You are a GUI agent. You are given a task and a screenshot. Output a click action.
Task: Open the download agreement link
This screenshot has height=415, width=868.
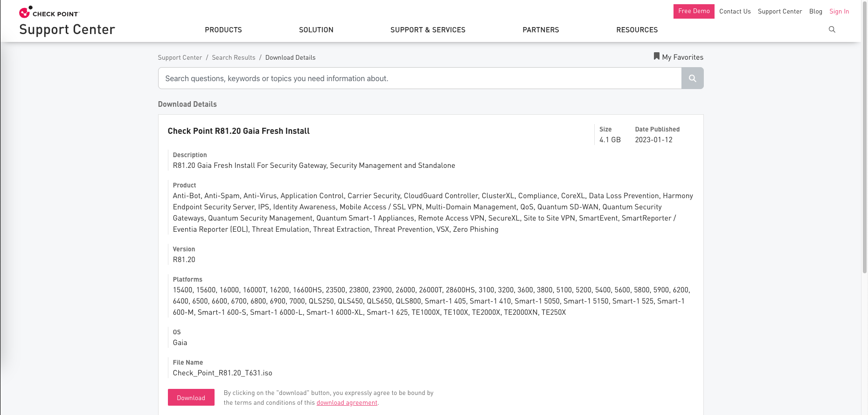pyautogui.click(x=347, y=403)
